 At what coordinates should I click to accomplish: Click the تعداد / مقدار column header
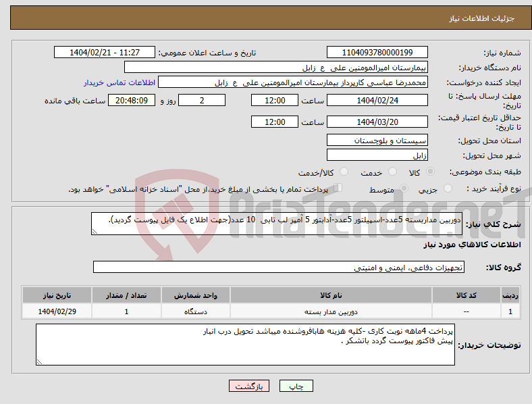point(126,295)
